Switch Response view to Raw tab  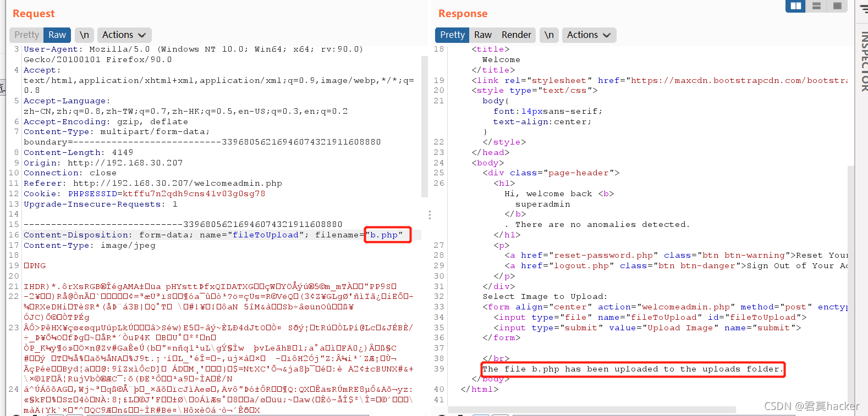tap(483, 35)
